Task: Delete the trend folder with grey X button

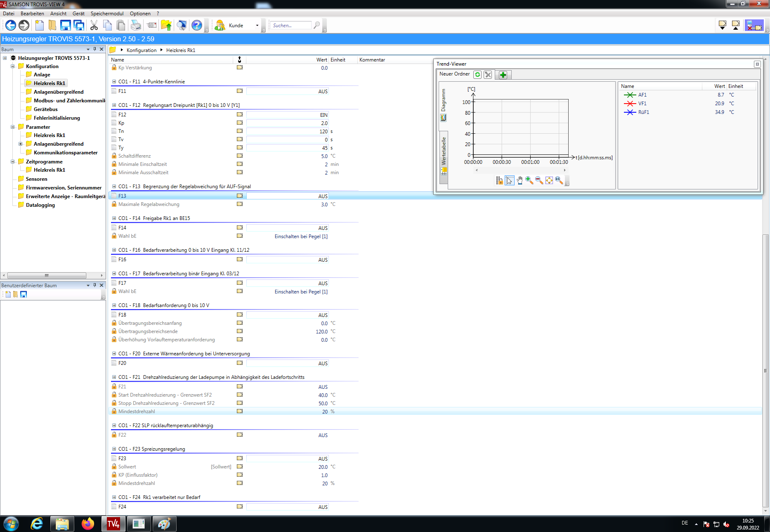Action: point(488,75)
